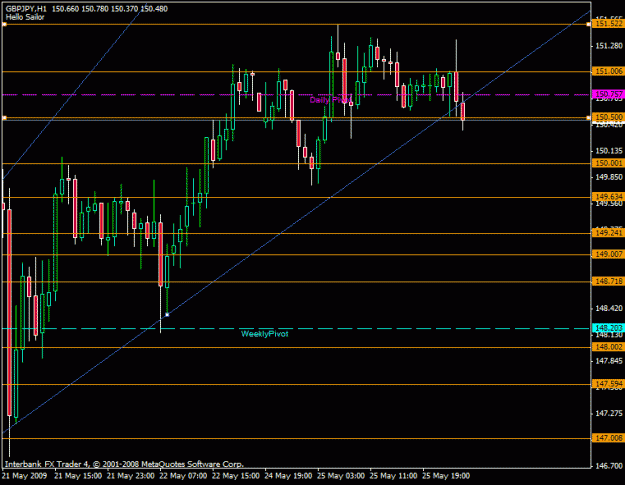Click the 21 May 15:00 time label

pyautogui.click(x=78, y=476)
